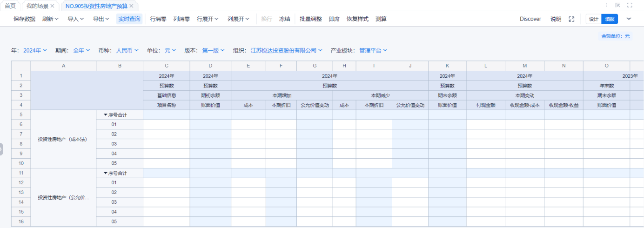The height and width of the screenshot is (228, 644).
Task: Select cell C6 in the spreadsheet
Action: pos(166,124)
